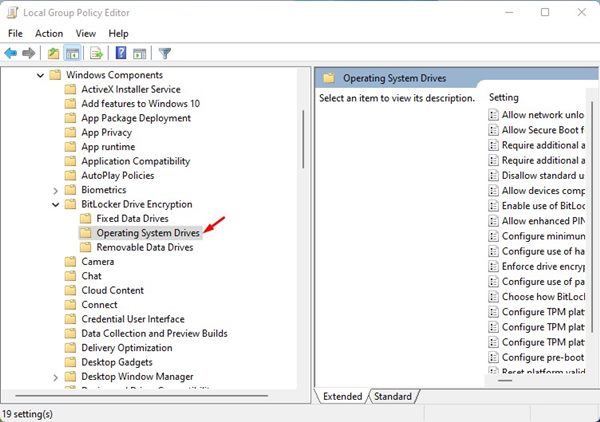Click the settings list horizontal scrollbar
The height and width of the screenshot is (422, 600).
(x=505, y=380)
